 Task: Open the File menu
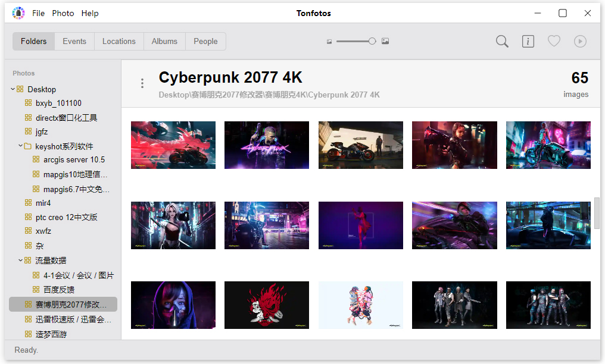click(38, 13)
